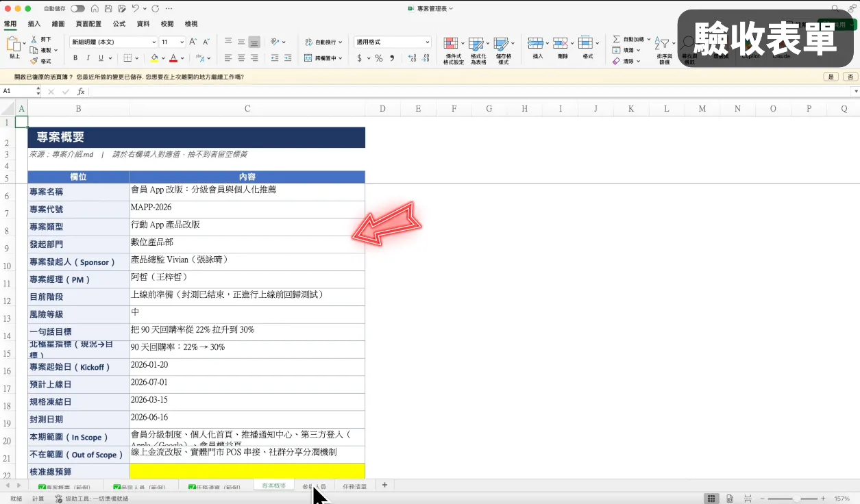Click the comma style icon

tap(392, 58)
